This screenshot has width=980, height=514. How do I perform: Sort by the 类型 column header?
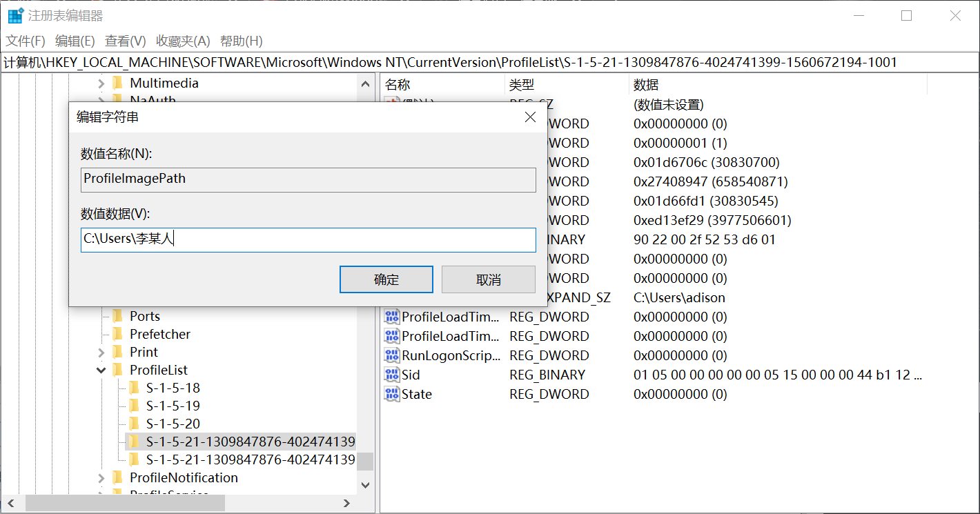tap(522, 85)
